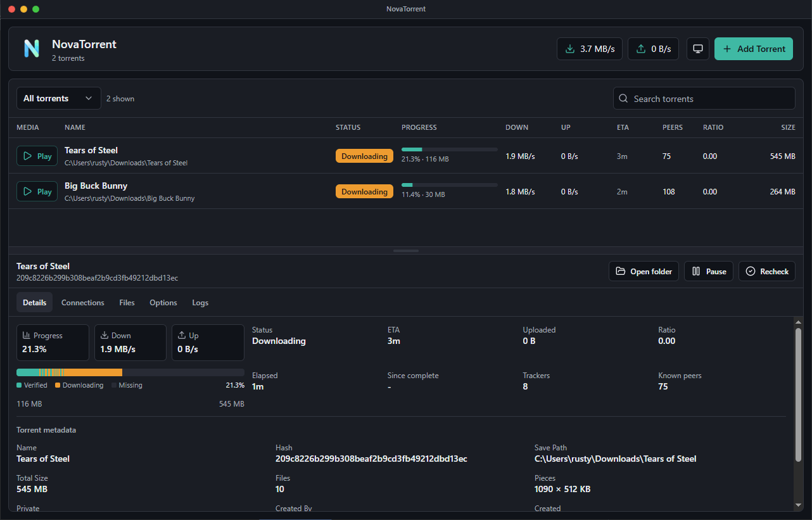The width and height of the screenshot is (812, 520).
Task: Click the download speed 3.7 MB/s indicator
Action: [x=590, y=49]
